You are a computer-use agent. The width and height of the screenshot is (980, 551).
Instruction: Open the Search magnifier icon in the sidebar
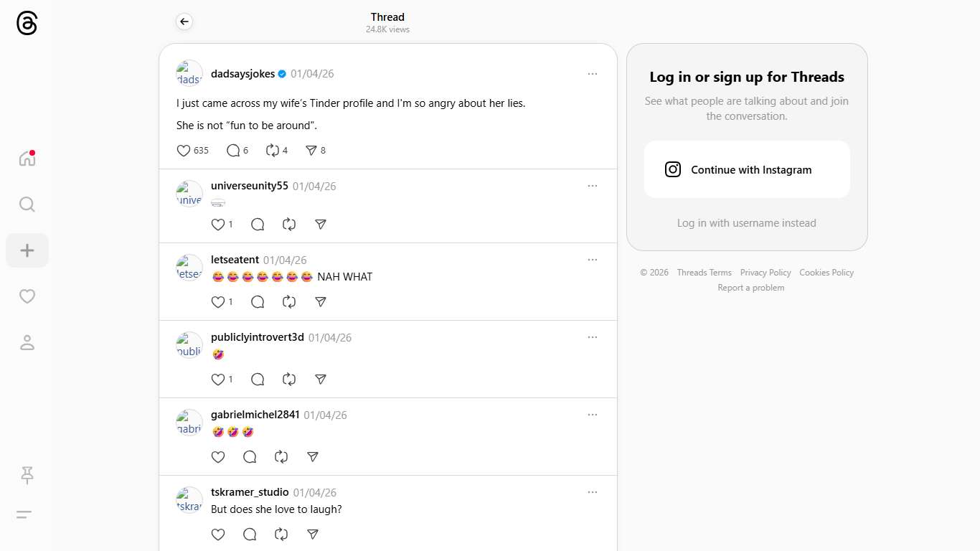click(x=27, y=204)
